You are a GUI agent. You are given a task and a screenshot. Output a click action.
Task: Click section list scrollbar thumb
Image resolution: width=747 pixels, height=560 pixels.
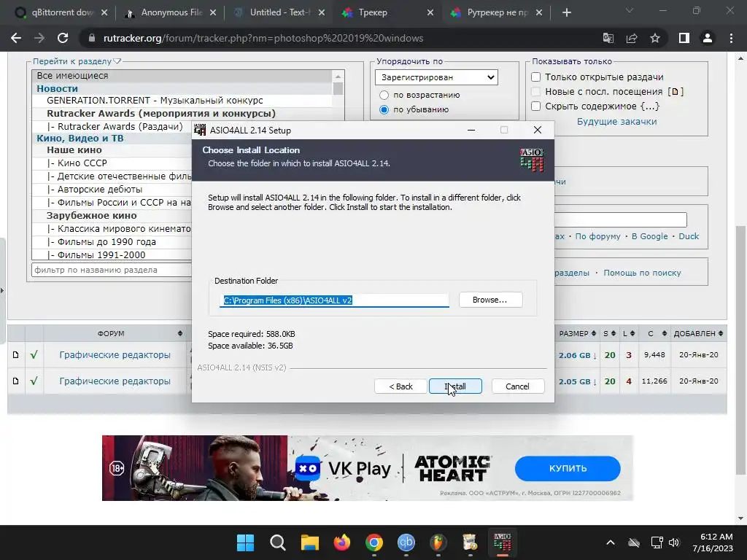[x=338, y=88]
